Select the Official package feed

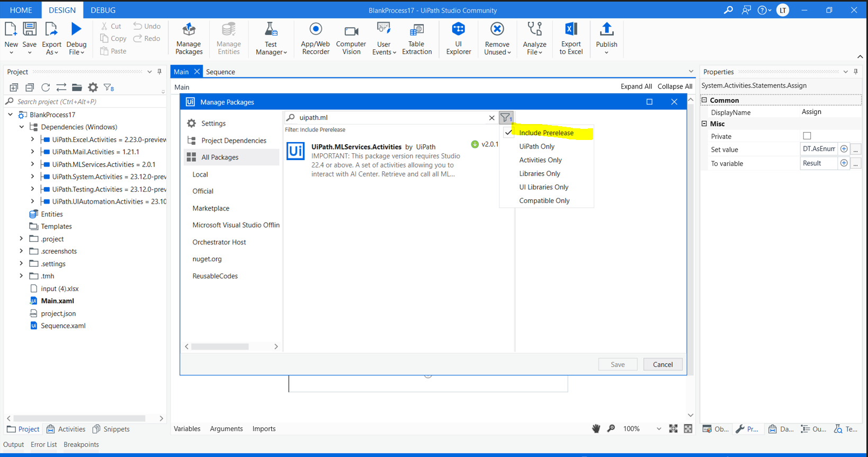(x=203, y=191)
